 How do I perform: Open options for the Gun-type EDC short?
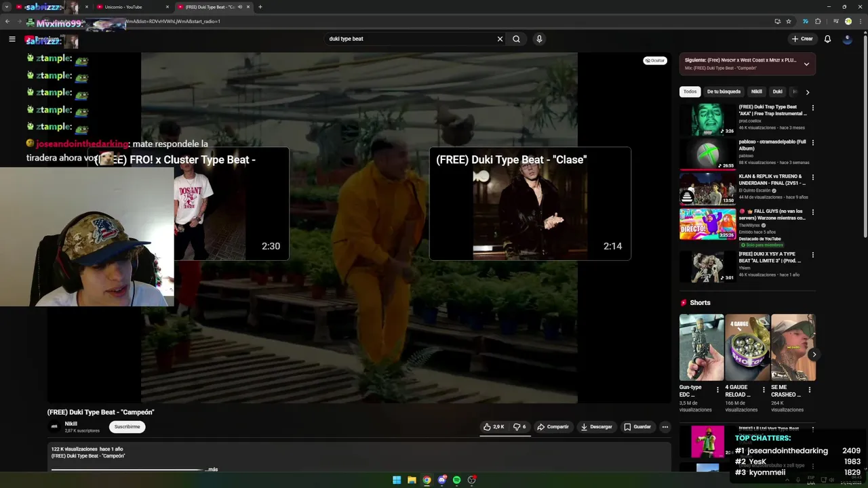pyautogui.click(x=717, y=390)
